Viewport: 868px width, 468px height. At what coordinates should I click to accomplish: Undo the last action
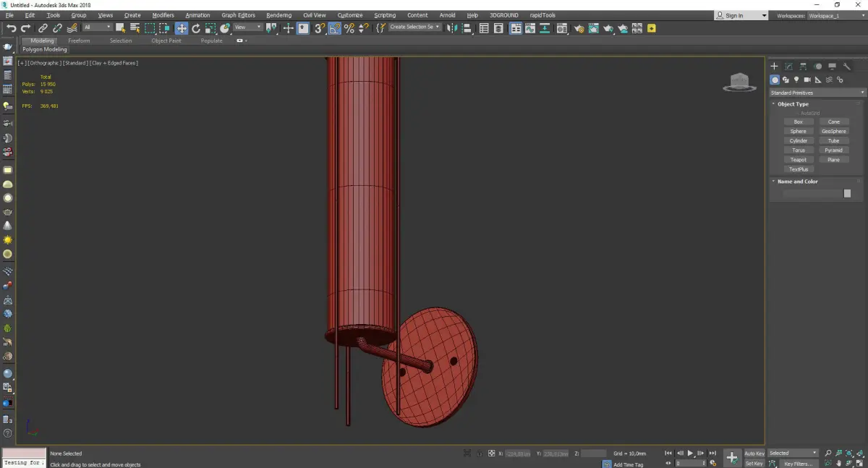[11, 28]
